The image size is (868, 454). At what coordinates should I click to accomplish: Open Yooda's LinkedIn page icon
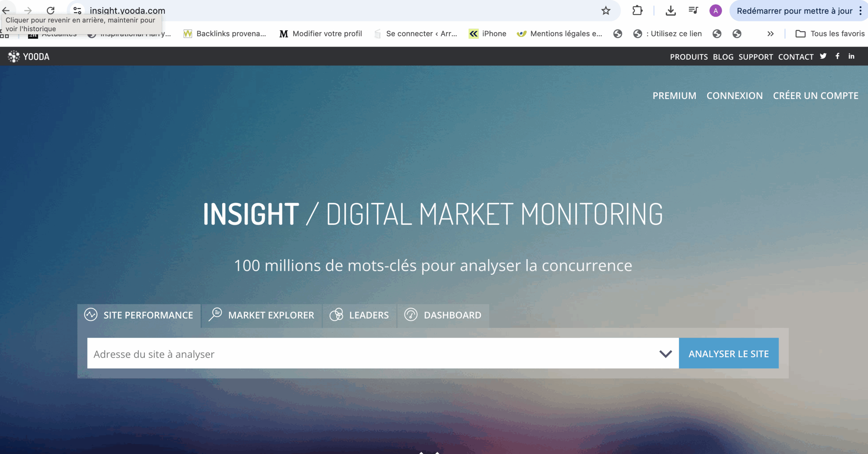tap(851, 56)
